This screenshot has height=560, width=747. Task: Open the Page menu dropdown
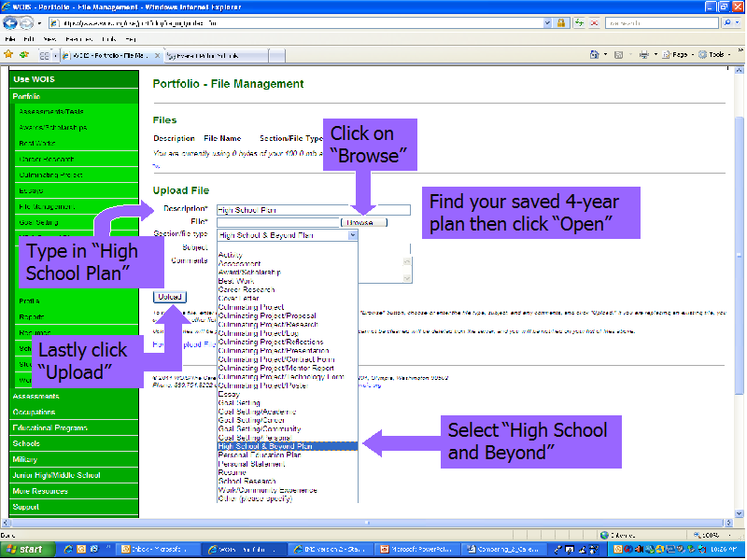click(x=679, y=55)
